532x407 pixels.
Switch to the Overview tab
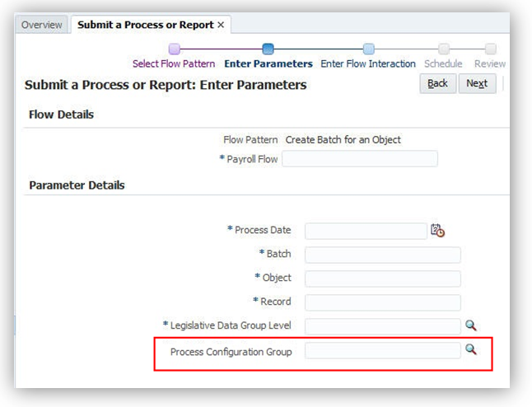41,25
